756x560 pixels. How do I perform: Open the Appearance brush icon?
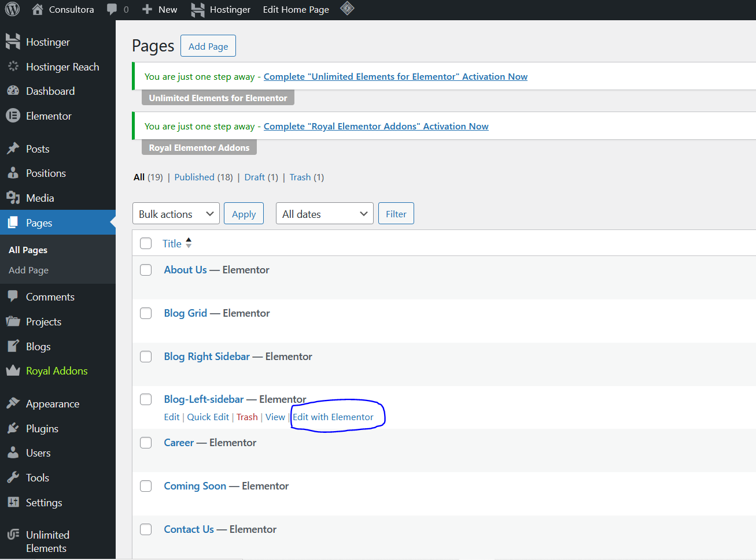click(13, 403)
